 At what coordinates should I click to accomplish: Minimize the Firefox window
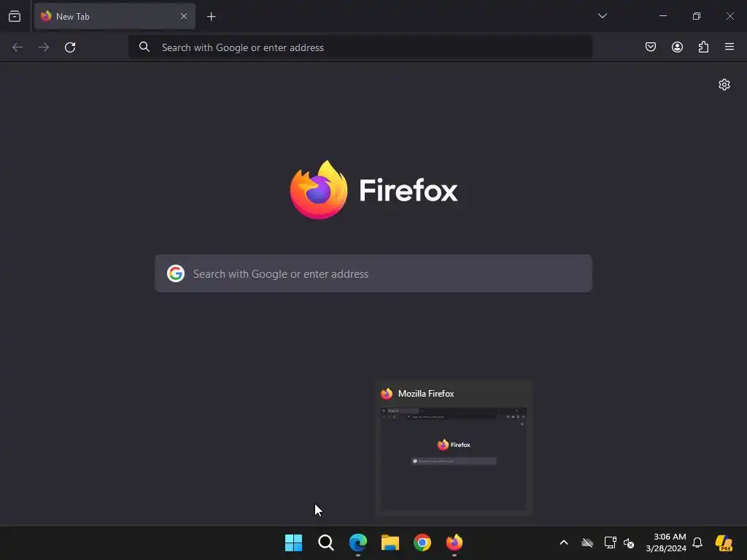[662, 16]
